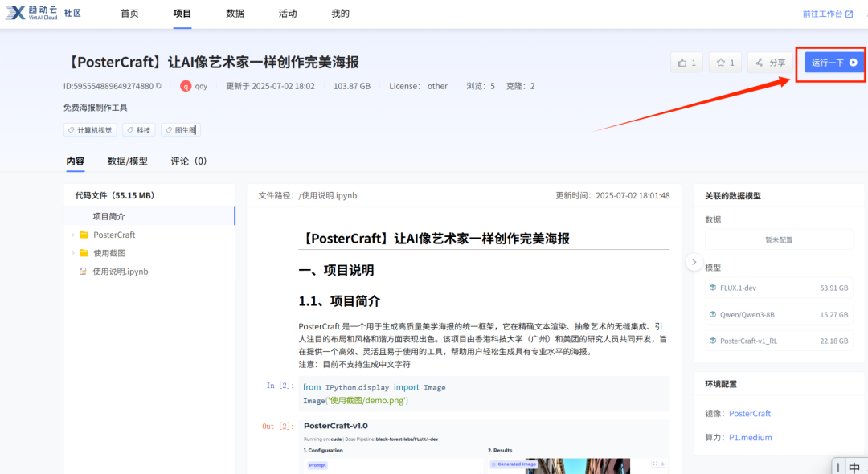868x474 pixels.
Task: Select the 科技 tag
Action: [139, 130]
